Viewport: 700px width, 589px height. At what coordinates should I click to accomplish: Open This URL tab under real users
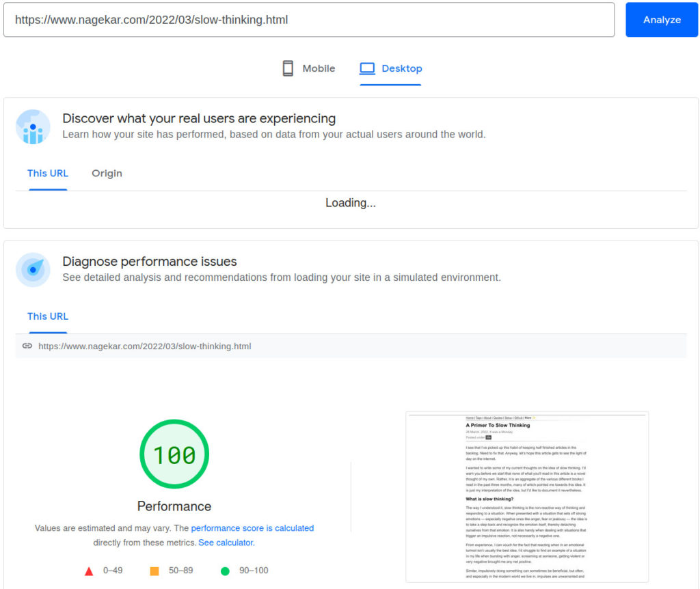tap(48, 173)
